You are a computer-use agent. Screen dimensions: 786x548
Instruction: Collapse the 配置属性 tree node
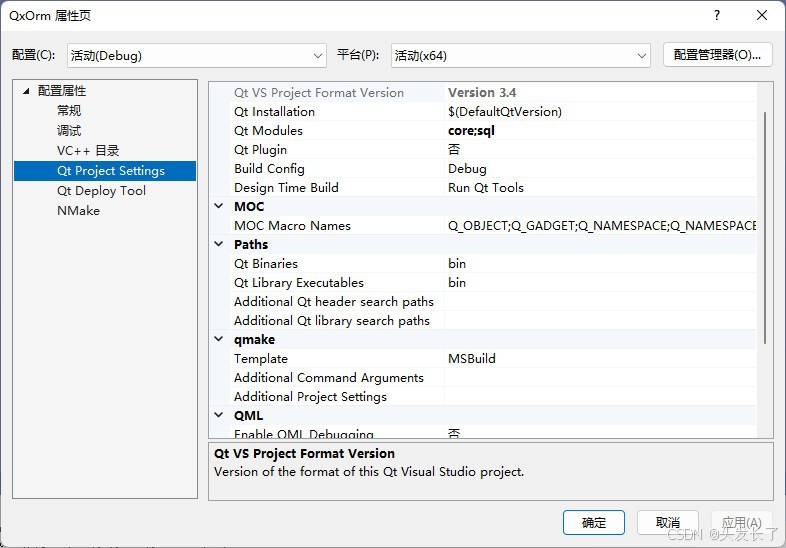27,91
